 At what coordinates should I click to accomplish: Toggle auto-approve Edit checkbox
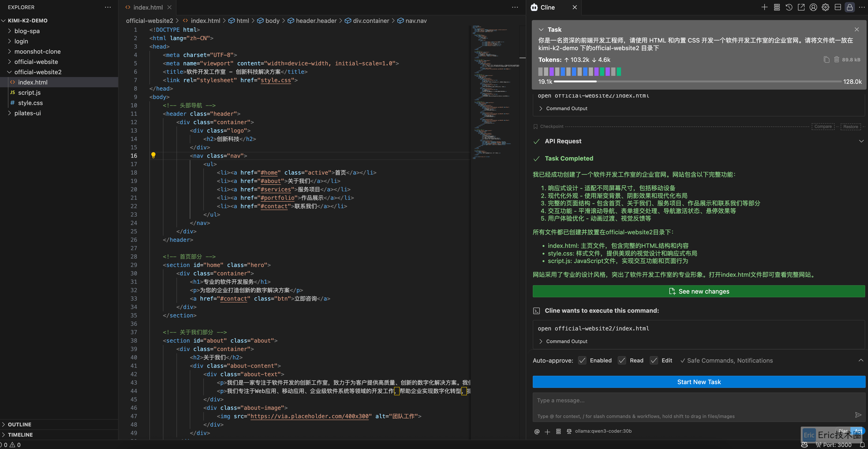point(654,360)
